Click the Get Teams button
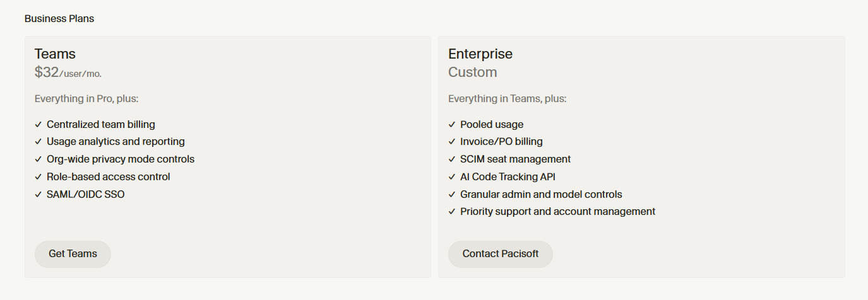The height and width of the screenshot is (300, 868). pos(73,254)
